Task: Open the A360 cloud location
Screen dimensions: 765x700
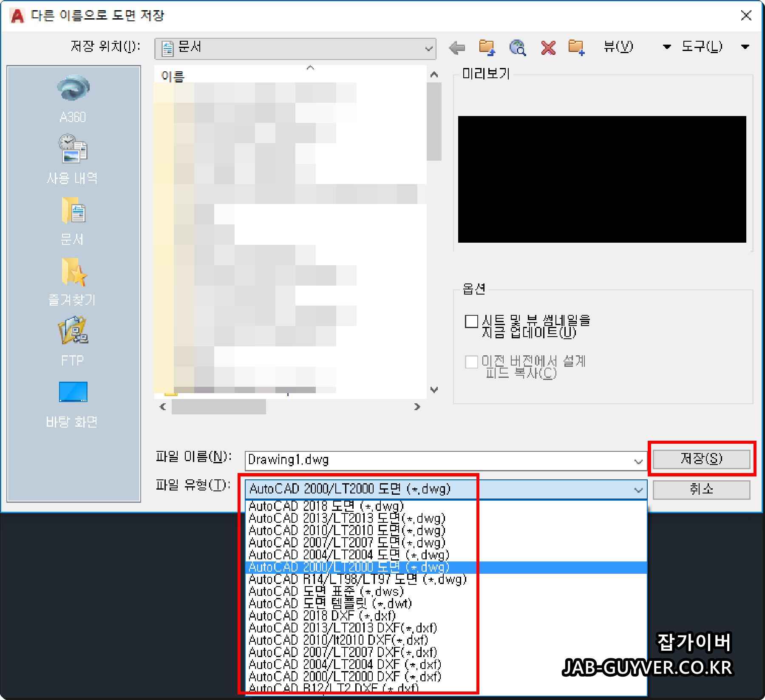Action: point(73,99)
